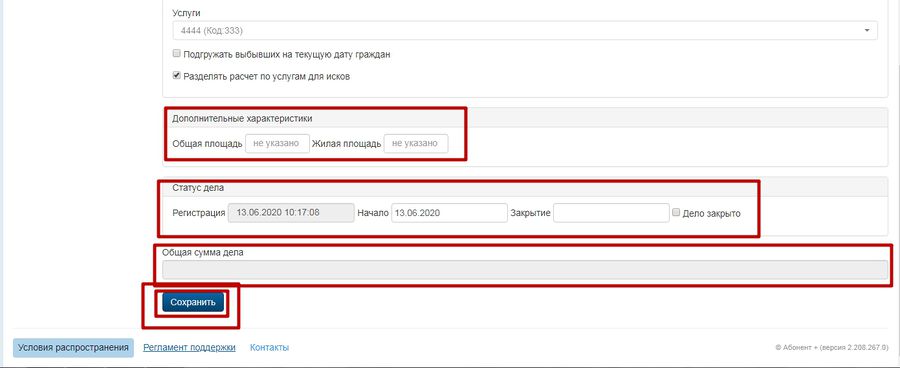Click the Начало date field with 13.06.2020

pos(449,212)
